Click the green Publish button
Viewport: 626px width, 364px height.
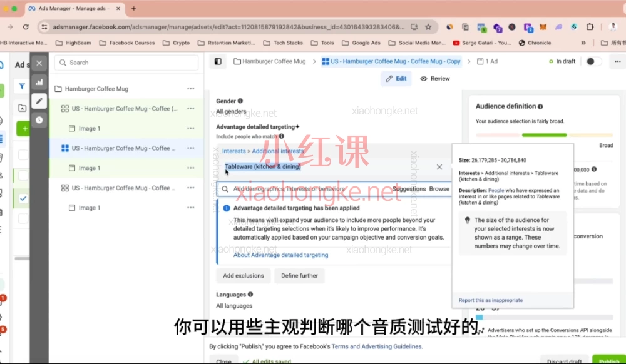tap(609, 360)
